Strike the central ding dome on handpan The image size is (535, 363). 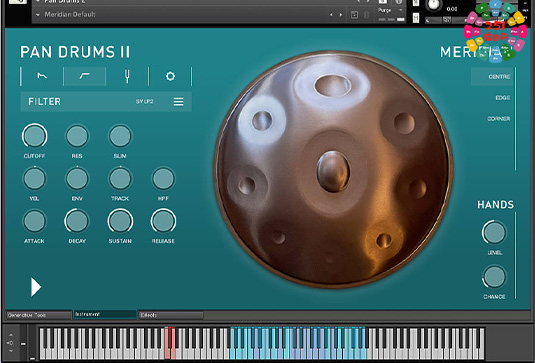coord(333,172)
